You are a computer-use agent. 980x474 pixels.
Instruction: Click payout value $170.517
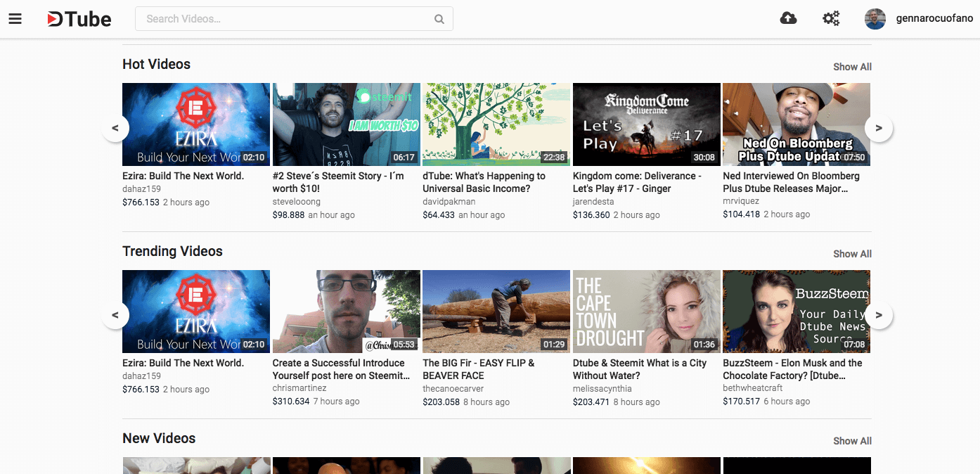coord(742,402)
